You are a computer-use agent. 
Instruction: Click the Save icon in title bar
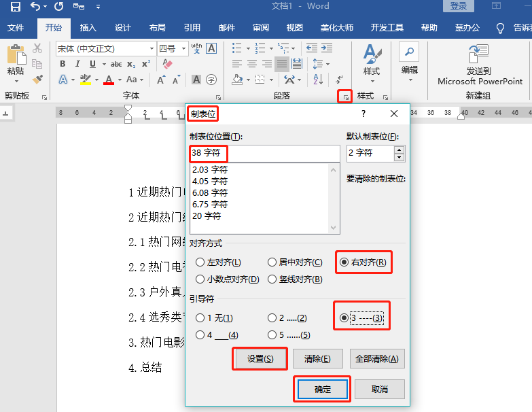coord(15,6)
